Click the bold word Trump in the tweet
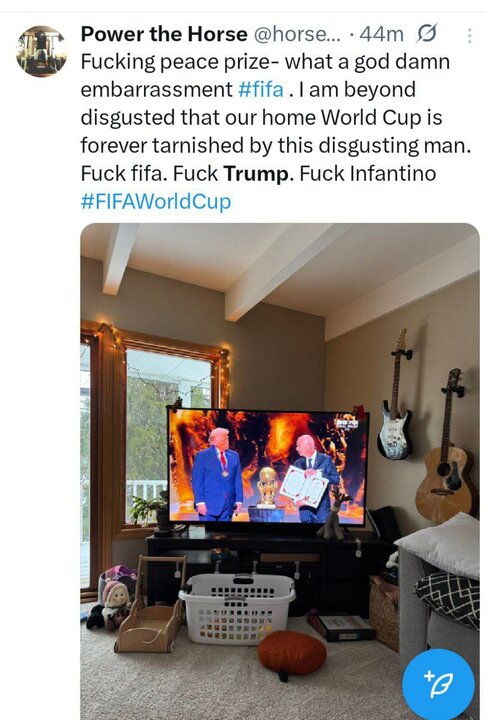This screenshot has width=486, height=720. 257,174
